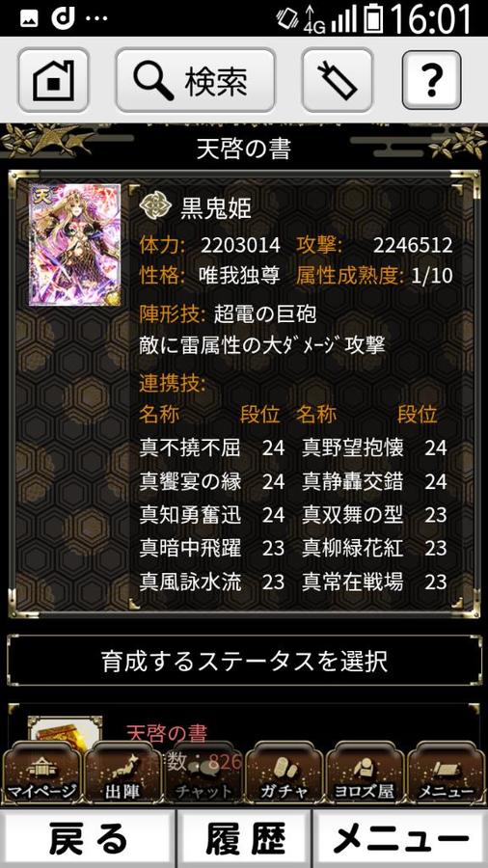Tap the tag label icon button

[337, 80]
